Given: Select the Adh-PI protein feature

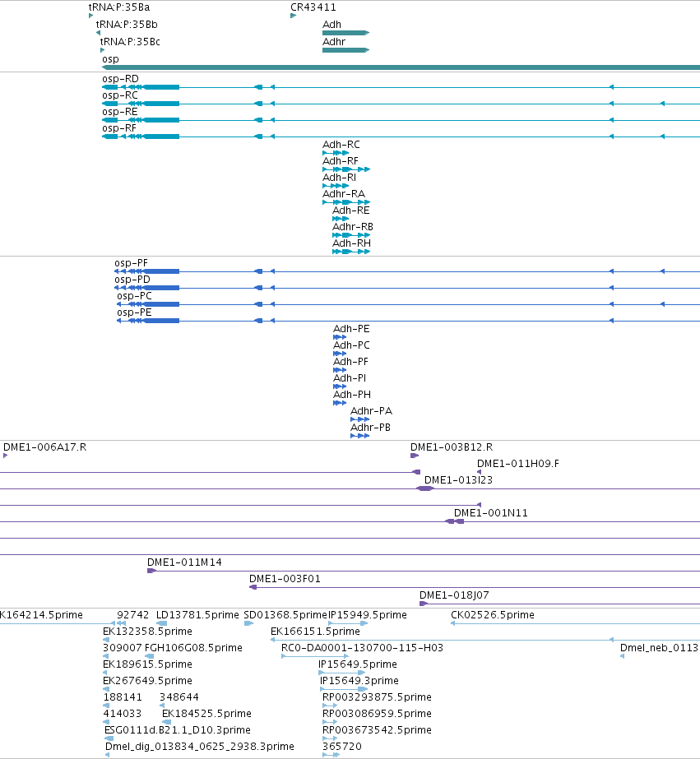Looking at the screenshot, I should click(x=340, y=386).
